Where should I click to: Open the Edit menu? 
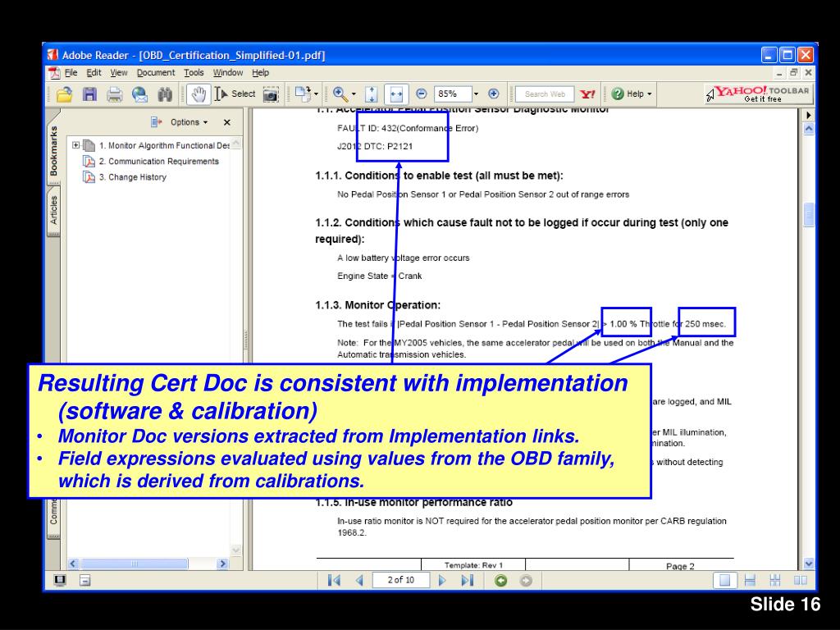pos(94,73)
